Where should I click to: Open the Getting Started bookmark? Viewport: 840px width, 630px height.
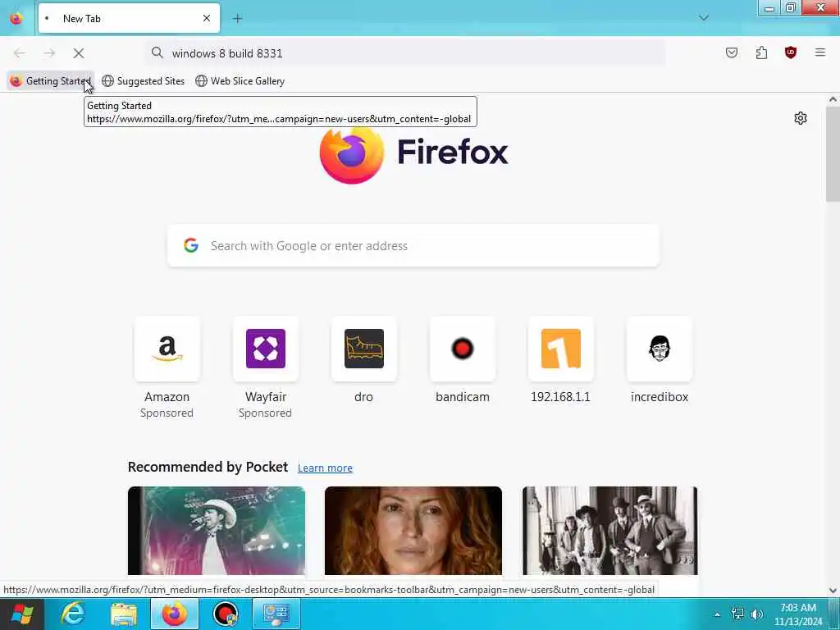click(50, 81)
